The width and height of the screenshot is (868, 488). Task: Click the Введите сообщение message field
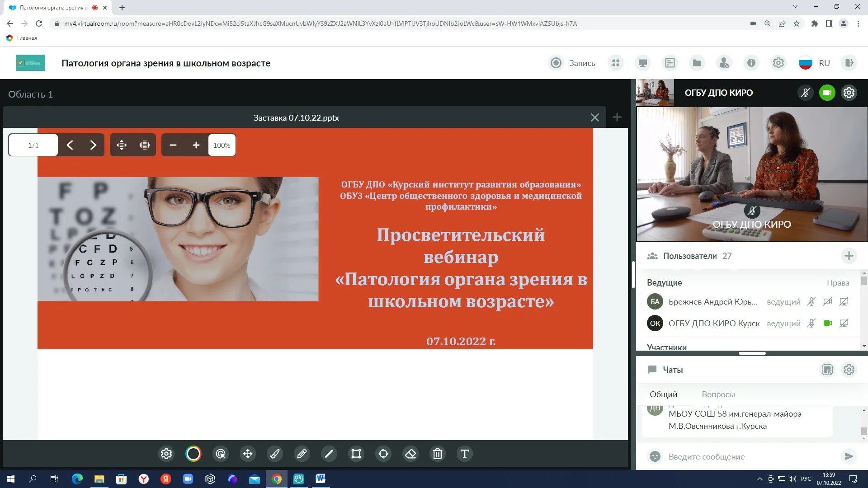(723, 456)
